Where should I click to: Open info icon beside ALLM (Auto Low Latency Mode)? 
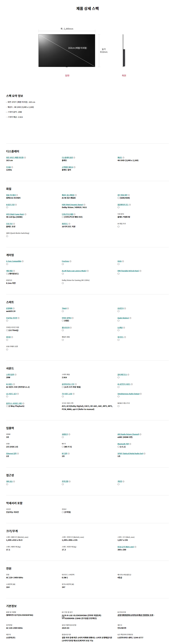point(88,271)
